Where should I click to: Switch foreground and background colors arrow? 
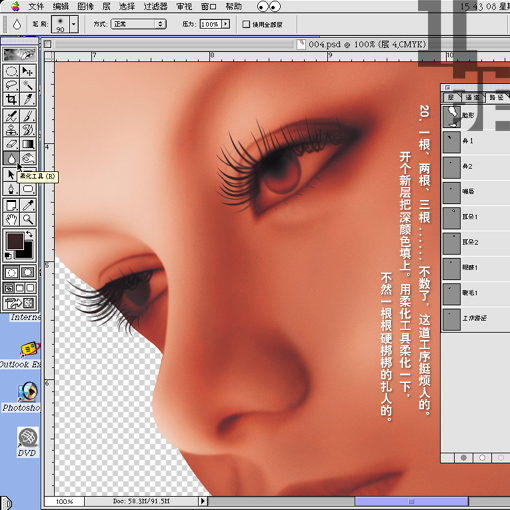(x=29, y=234)
